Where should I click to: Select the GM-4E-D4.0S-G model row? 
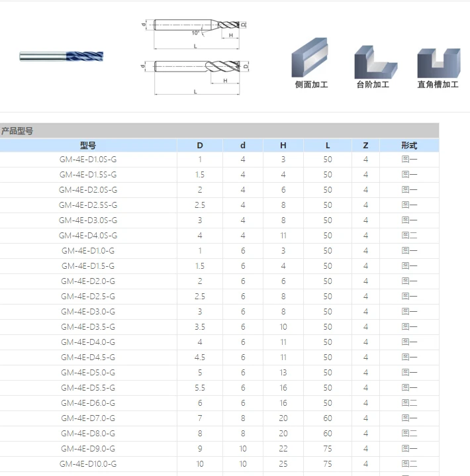tap(88, 236)
